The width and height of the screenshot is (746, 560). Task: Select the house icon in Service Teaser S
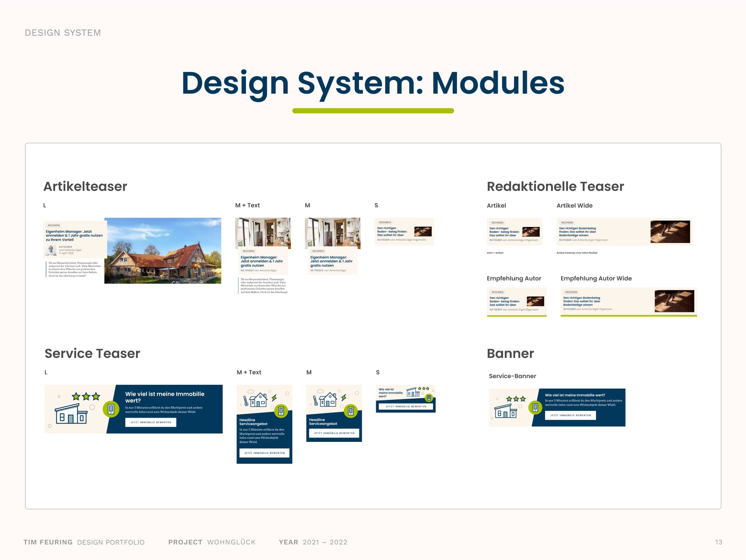(x=413, y=392)
